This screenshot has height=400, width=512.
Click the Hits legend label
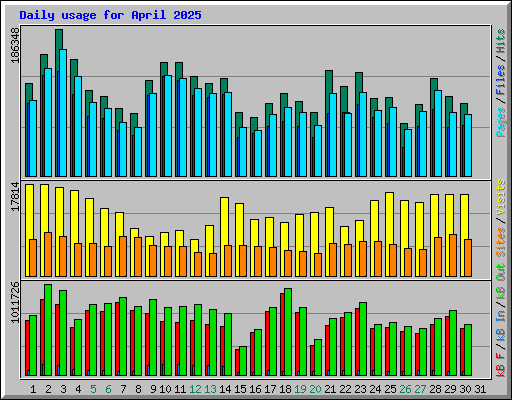pos(501,41)
